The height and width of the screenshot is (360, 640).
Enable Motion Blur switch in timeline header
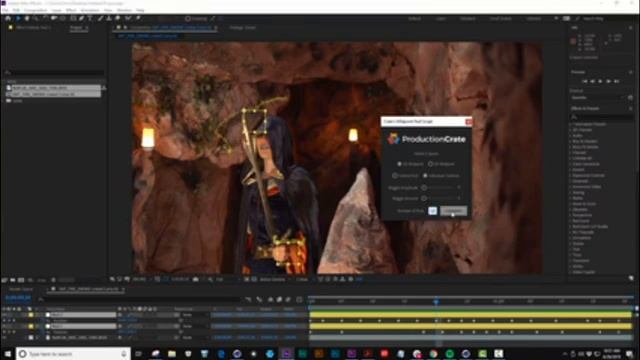pyautogui.click(x=288, y=300)
